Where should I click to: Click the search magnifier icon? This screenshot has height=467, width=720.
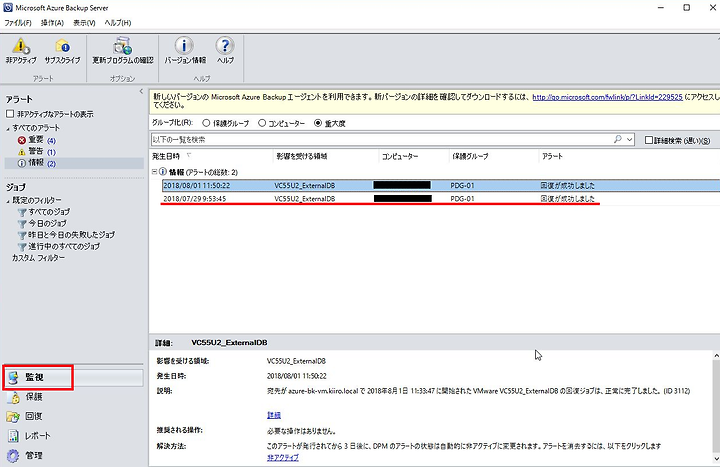point(618,139)
